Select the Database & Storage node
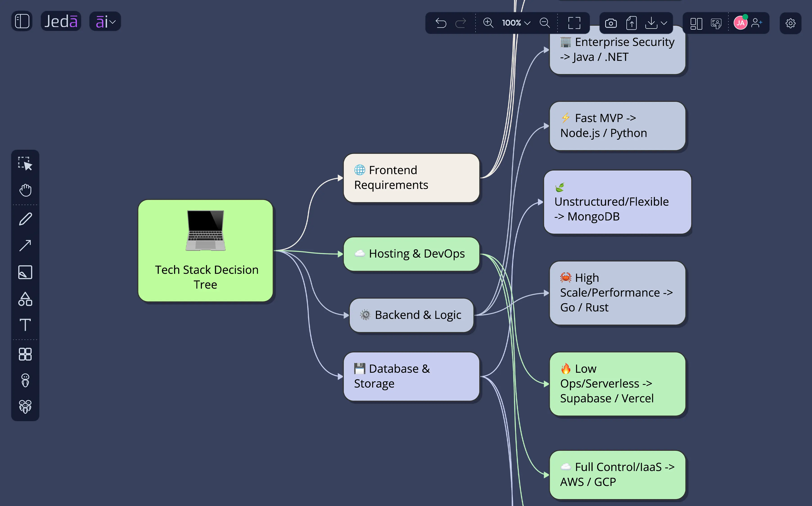Screen dimensions: 812x506 click(x=412, y=377)
